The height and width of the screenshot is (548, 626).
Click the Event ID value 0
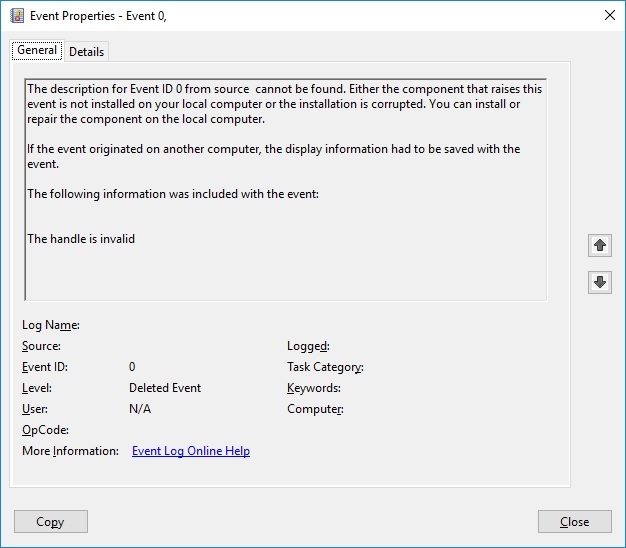point(132,366)
